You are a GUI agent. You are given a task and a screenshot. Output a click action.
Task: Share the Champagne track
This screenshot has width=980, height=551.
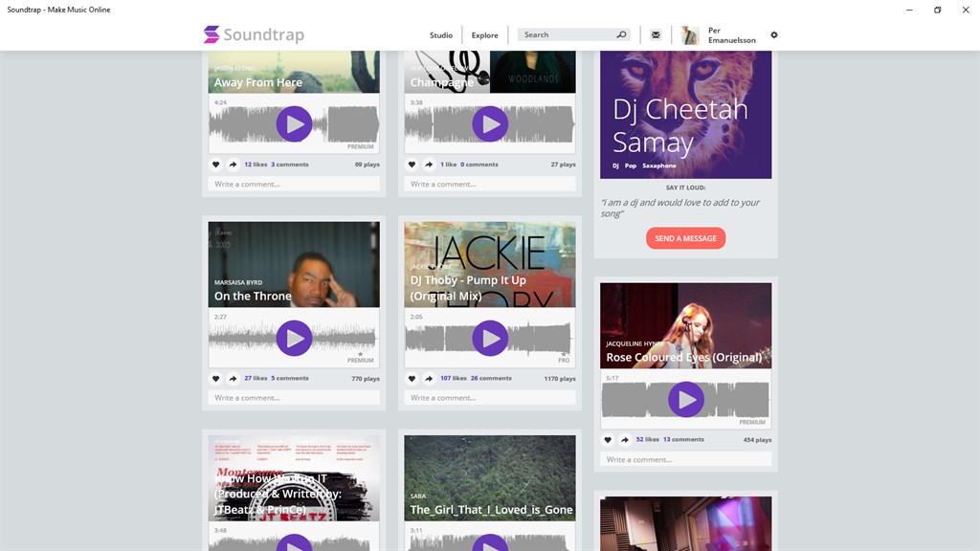tap(429, 165)
